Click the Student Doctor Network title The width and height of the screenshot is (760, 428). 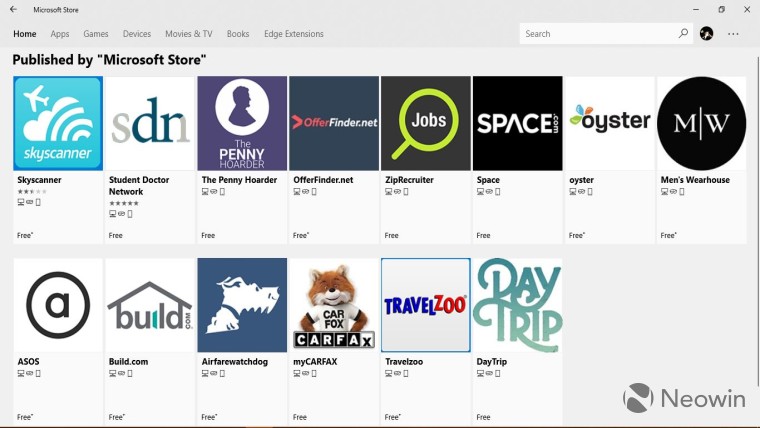coord(139,186)
